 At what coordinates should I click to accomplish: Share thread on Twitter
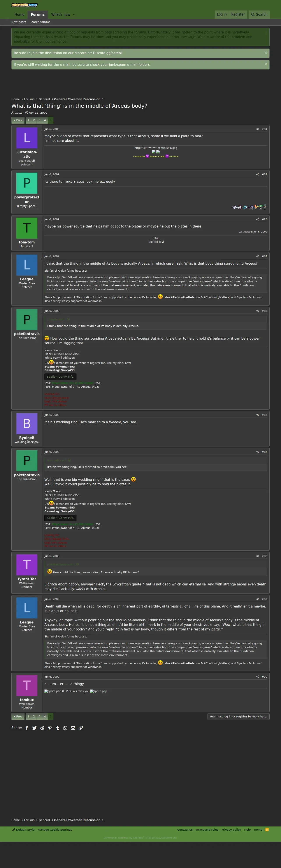[x=34, y=728]
